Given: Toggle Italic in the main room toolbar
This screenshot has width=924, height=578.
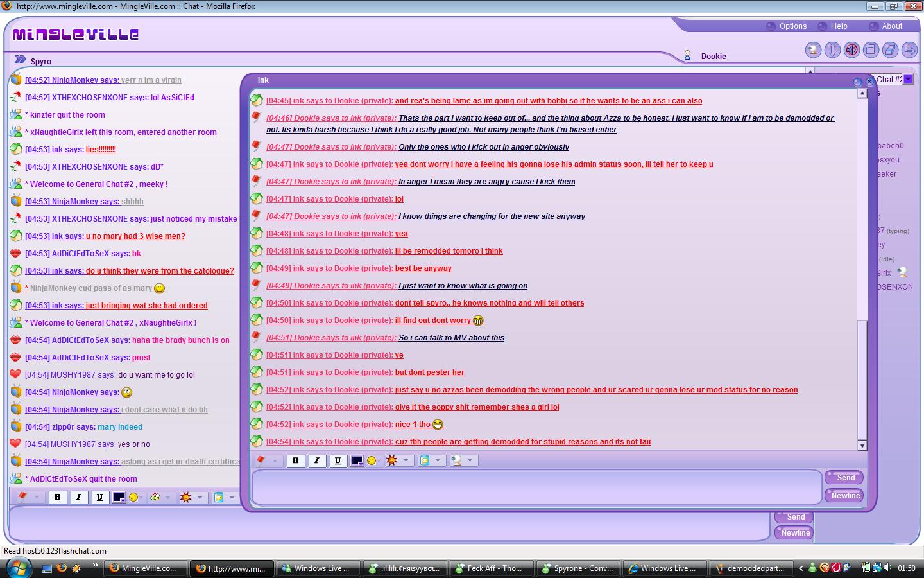Looking at the screenshot, I should (x=79, y=497).
